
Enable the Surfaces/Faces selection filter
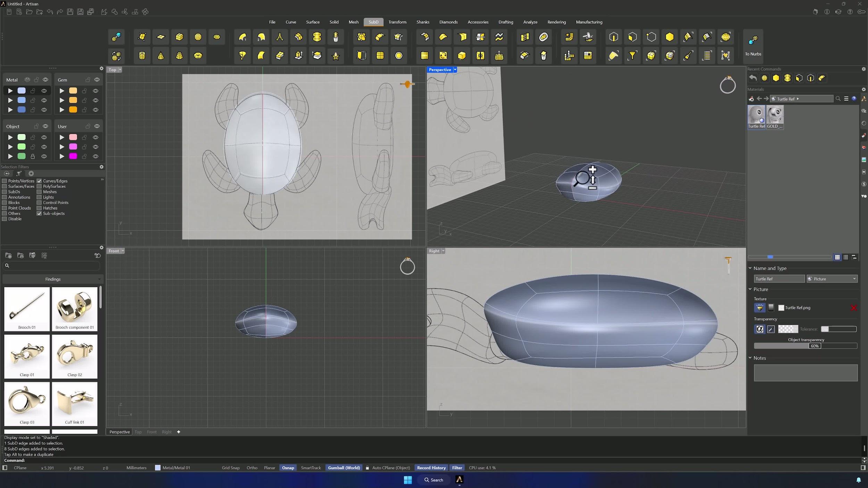5,186
